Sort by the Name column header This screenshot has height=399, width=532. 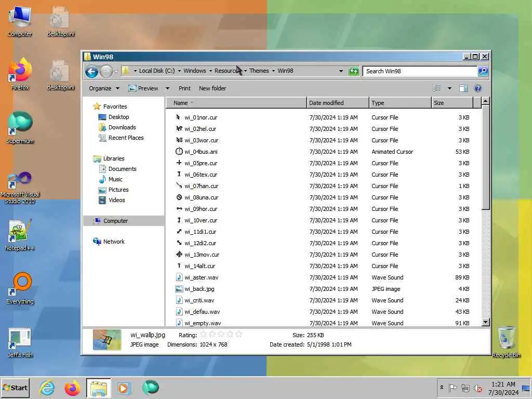click(x=236, y=103)
